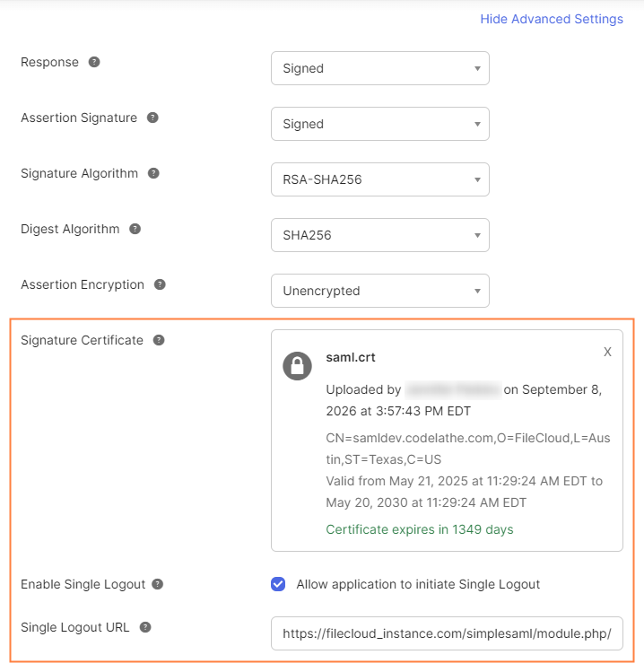Click the Signature Algorithm label
This screenshot has height=672, width=644.
79,173
